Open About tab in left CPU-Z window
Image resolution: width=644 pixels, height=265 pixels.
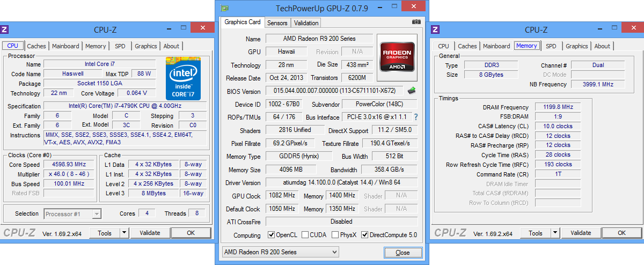tap(172, 46)
